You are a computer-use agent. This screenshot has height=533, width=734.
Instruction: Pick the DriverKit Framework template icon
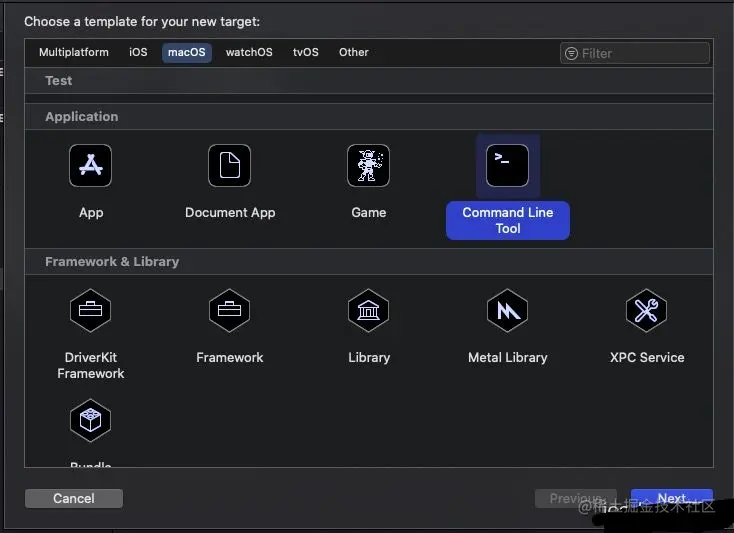[90, 310]
